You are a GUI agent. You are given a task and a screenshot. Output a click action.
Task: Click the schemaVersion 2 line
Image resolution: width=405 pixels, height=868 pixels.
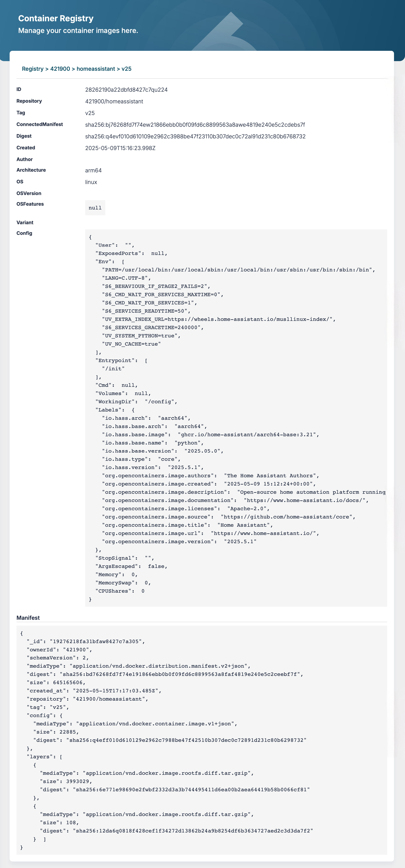coord(58,658)
